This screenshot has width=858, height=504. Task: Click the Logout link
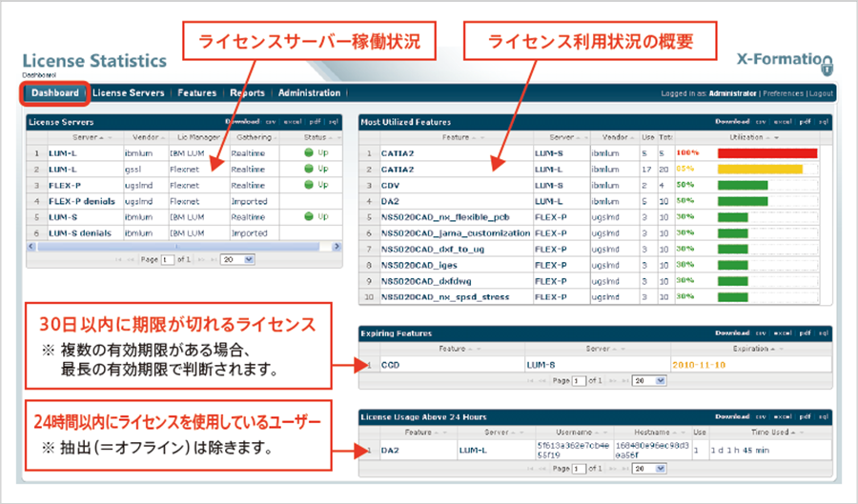[x=821, y=93]
